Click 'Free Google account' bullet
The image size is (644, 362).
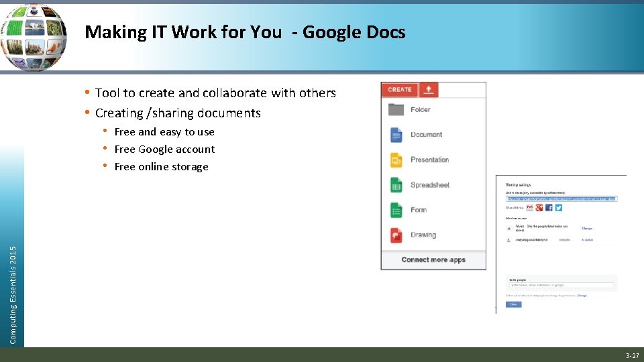point(164,149)
